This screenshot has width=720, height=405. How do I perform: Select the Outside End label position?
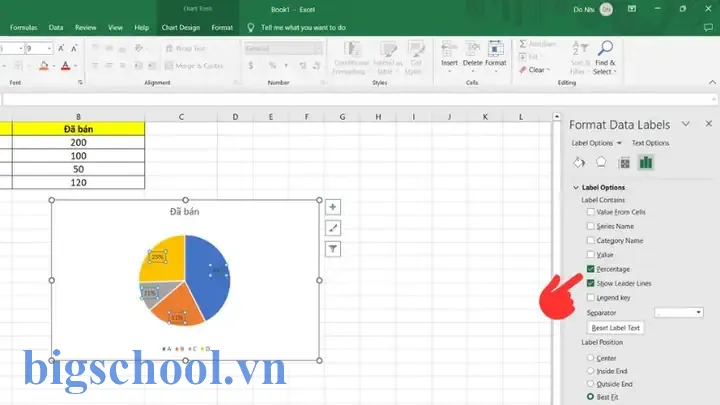click(591, 384)
